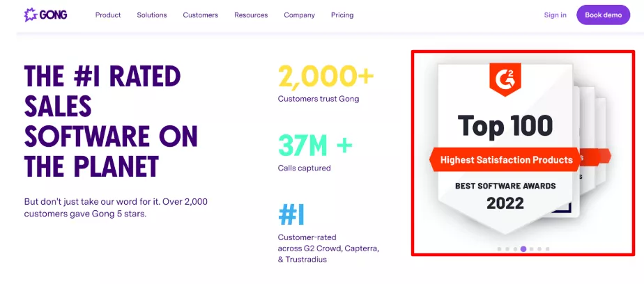644x284 pixels.
Task: Select the first carousel dot
Action: point(499,248)
